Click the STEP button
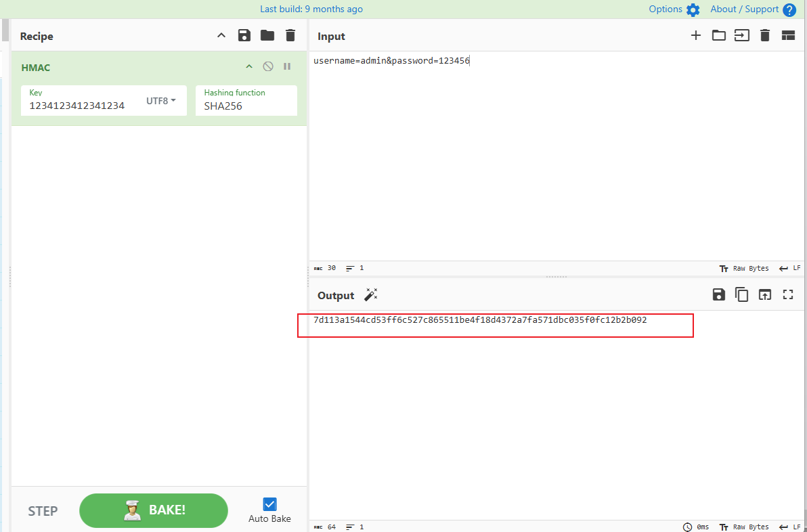807x532 pixels. click(43, 510)
